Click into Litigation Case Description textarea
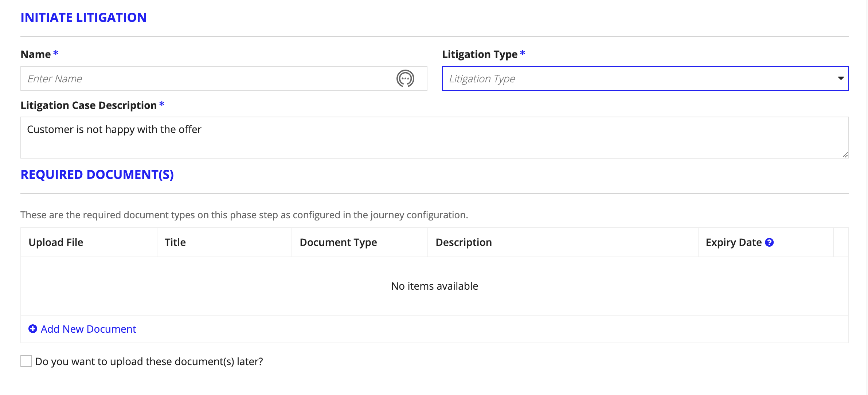868x395 pixels. tap(434, 137)
